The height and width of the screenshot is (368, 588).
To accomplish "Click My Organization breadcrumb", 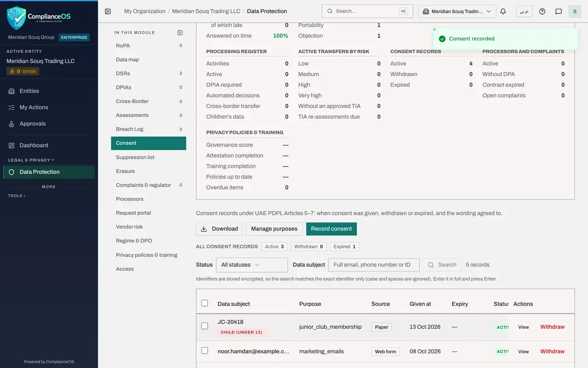I will [x=145, y=11].
